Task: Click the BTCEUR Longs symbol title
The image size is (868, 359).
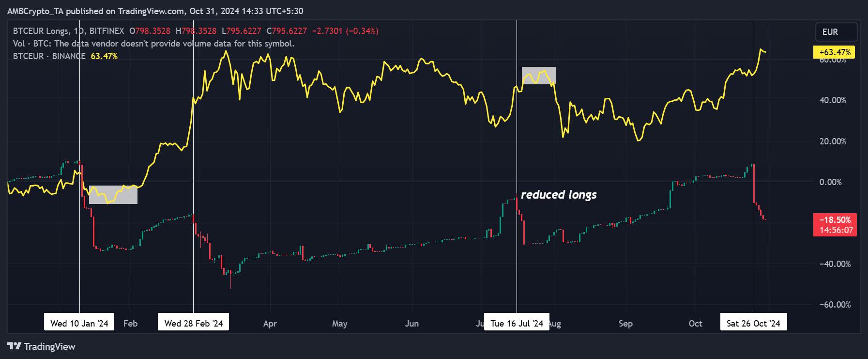Action: [x=68, y=31]
